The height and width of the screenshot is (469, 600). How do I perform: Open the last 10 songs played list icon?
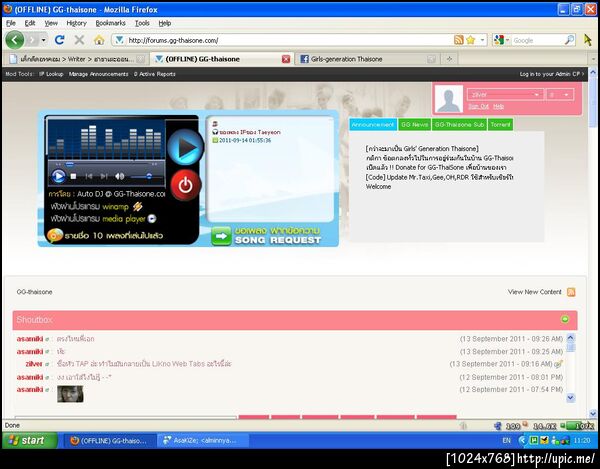55,235
